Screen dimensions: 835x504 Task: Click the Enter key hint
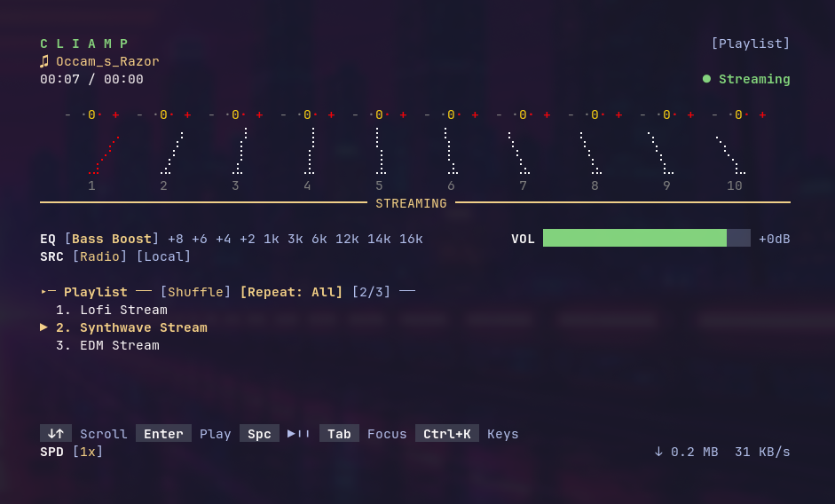pos(163,434)
